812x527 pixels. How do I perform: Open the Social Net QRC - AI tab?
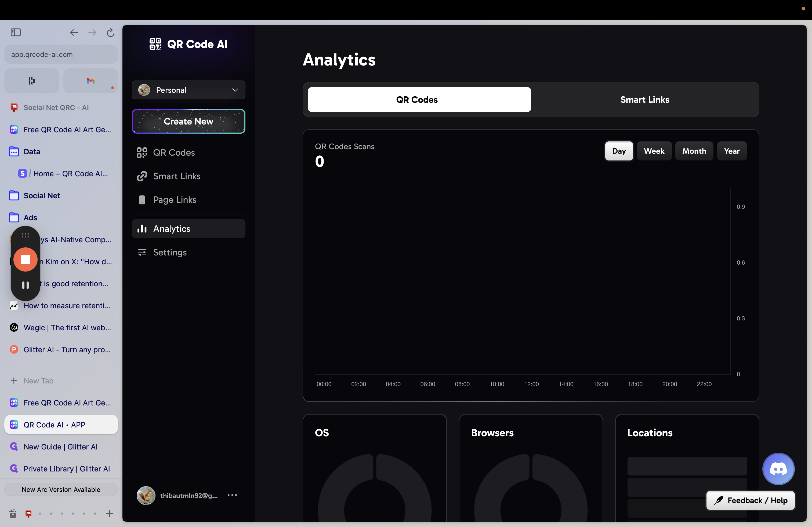tap(61, 108)
